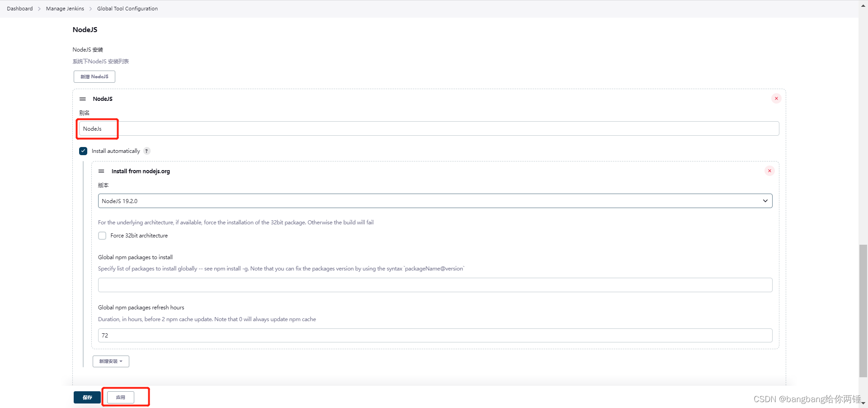
Task: Open the help tooltip next to Install automatically
Action: pos(146,151)
